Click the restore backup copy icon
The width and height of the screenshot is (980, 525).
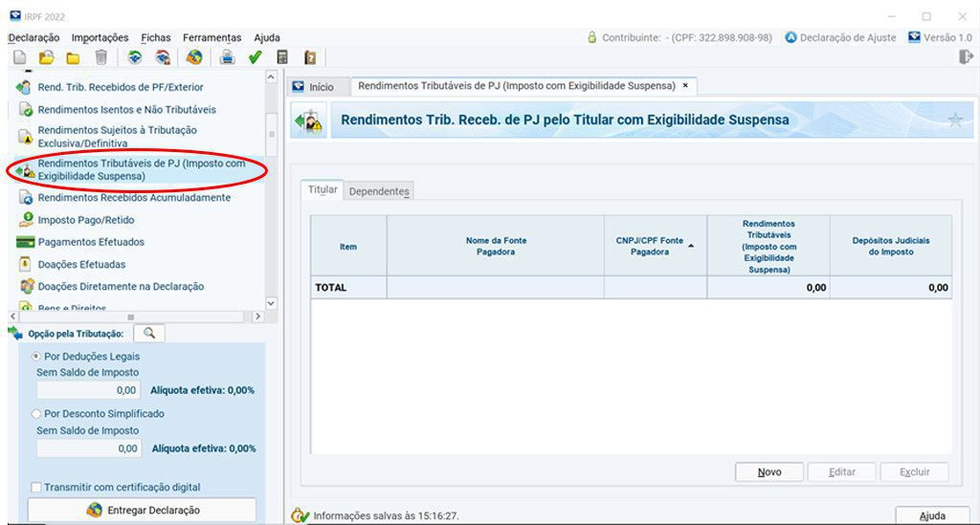163,58
